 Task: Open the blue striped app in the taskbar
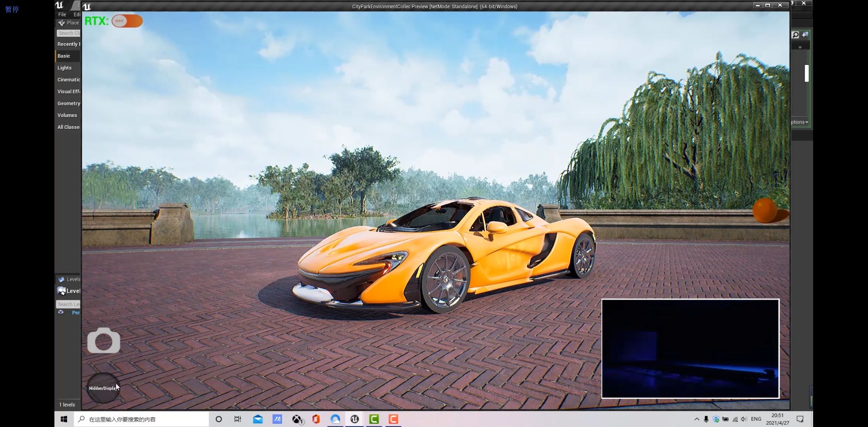(278, 419)
